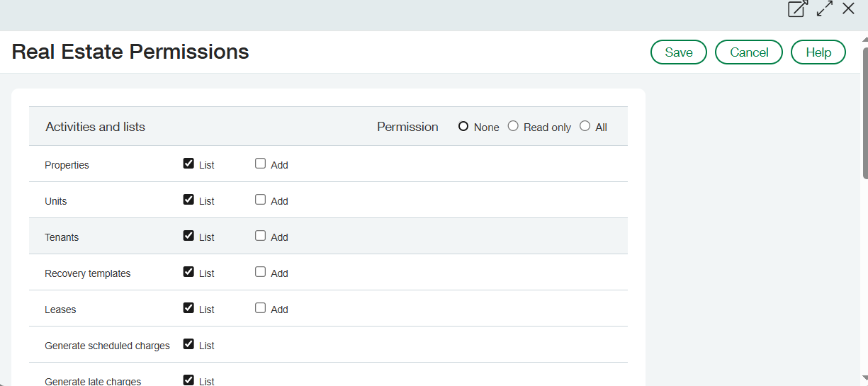Expand dialog to full screen icon

point(824,9)
